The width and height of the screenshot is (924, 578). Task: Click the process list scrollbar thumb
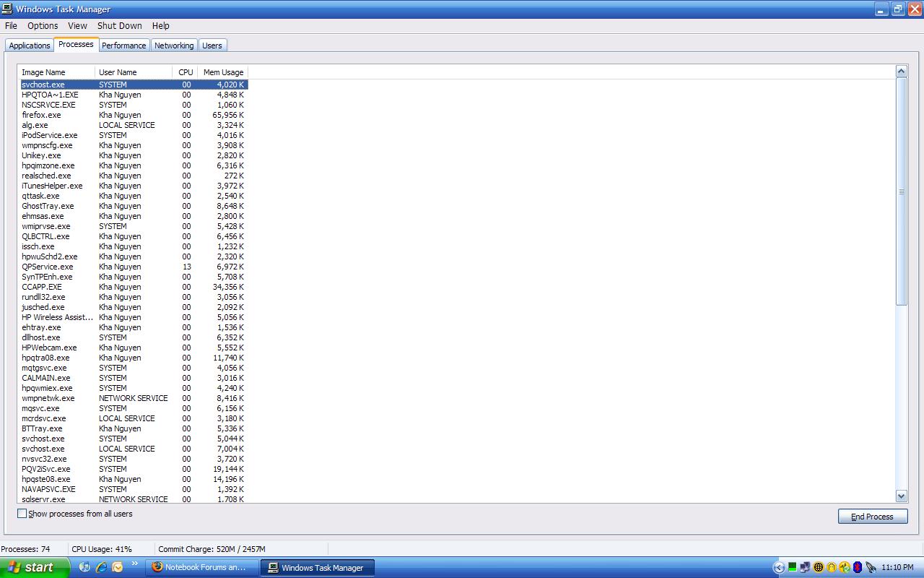(901, 191)
